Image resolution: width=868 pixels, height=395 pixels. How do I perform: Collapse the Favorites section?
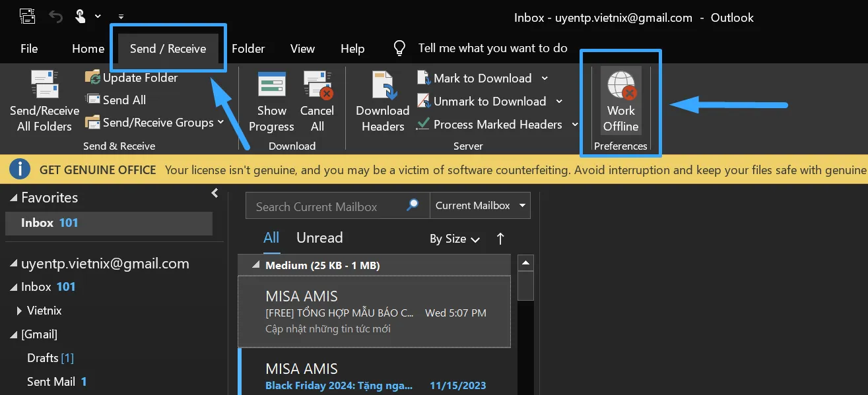pyautogui.click(x=14, y=198)
